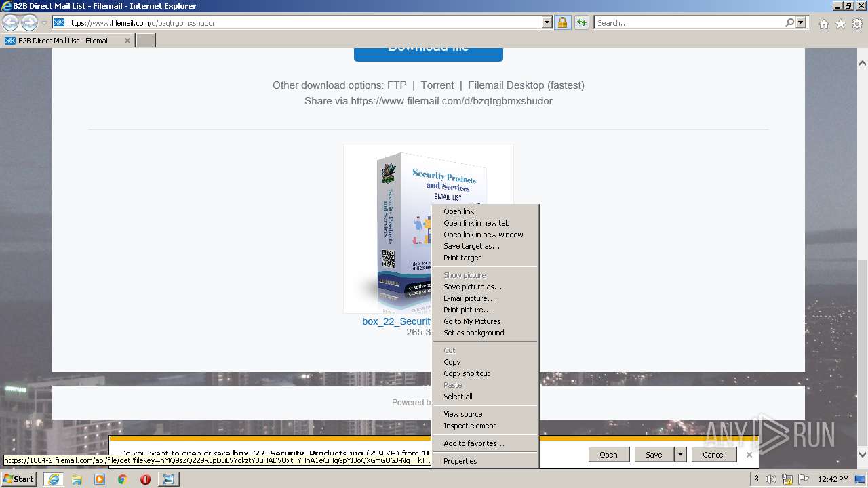Click Save in download notification bar
The width and height of the screenshot is (868, 488).
(654, 455)
